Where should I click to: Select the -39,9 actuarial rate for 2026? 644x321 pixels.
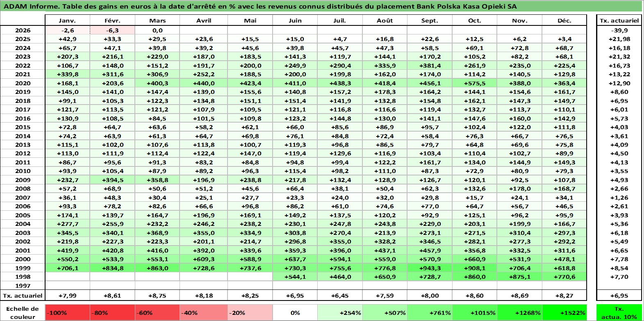coord(619,30)
